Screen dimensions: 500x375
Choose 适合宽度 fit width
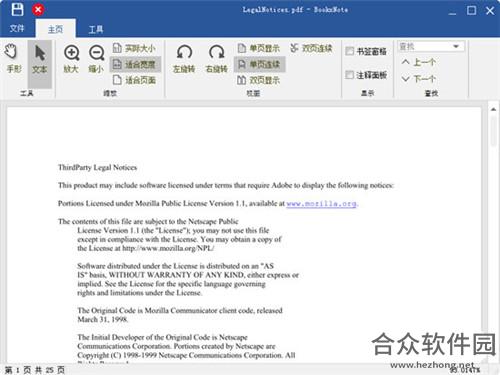coord(135,64)
